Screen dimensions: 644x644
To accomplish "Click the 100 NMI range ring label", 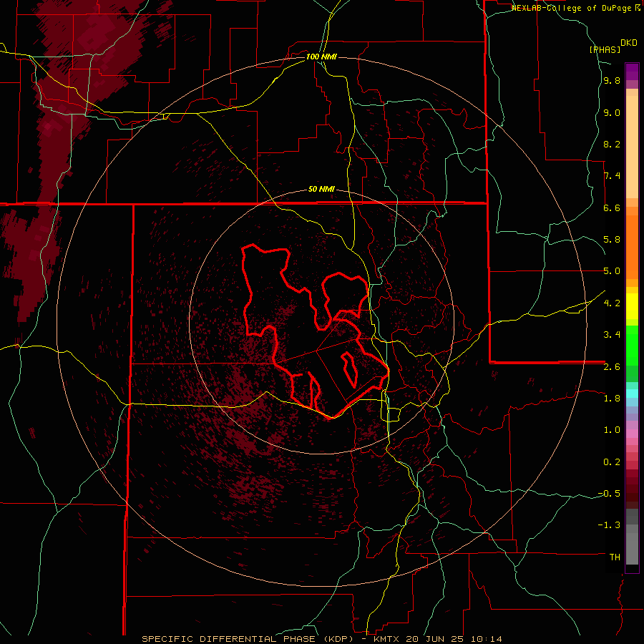I will coord(321,57).
